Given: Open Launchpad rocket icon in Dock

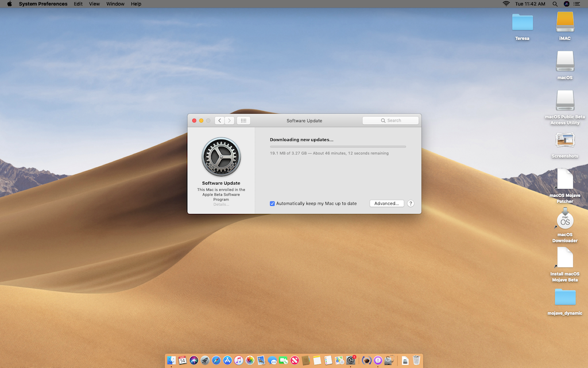Looking at the screenshot, I should coord(205,361).
